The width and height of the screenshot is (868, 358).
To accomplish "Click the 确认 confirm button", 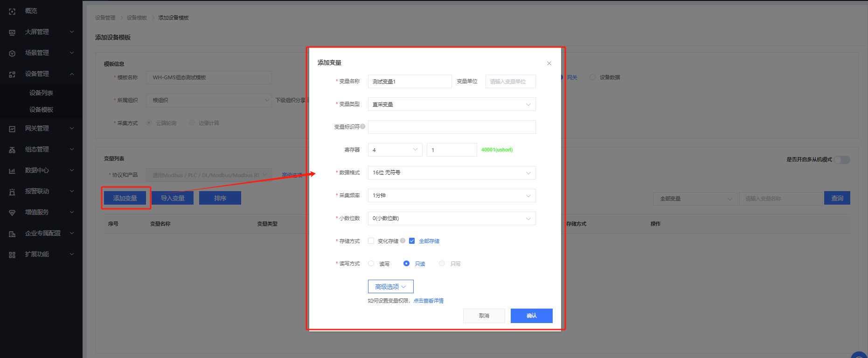I will click(531, 316).
